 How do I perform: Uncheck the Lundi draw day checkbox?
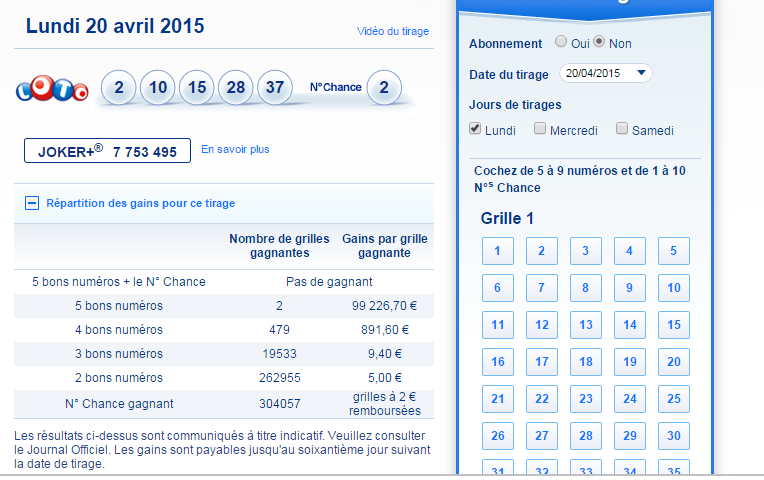[476, 129]
